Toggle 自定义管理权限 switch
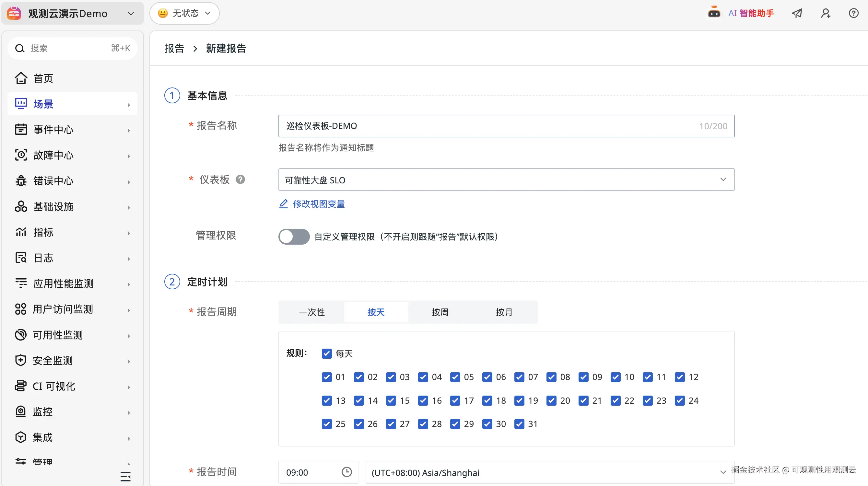This screenshot has width=868, height=486. (294, 237)
